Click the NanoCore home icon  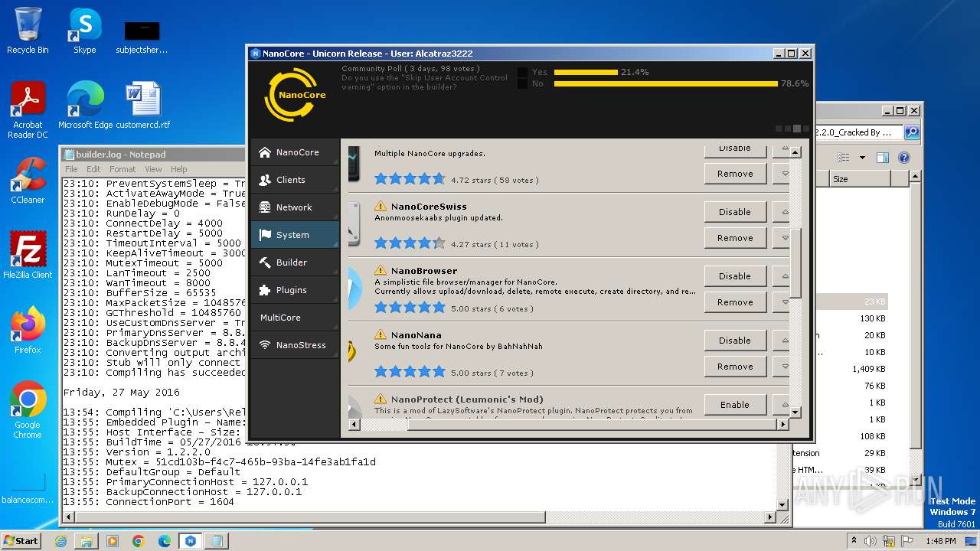(x=265, y=152)
